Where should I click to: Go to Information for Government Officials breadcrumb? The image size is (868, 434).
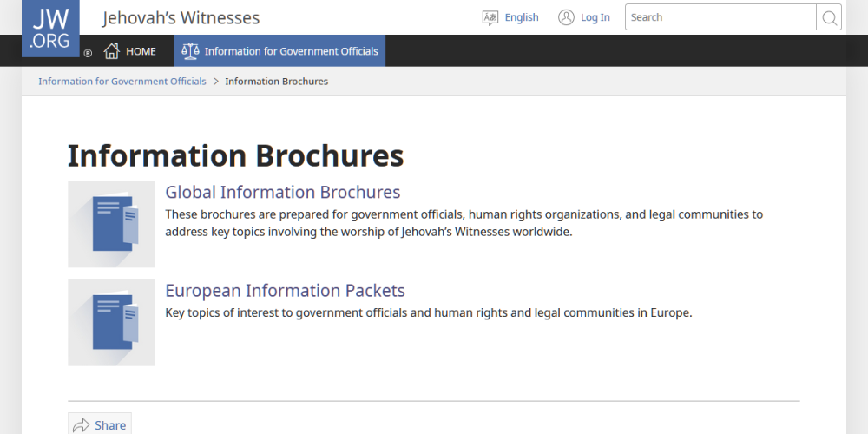(122, 82)
